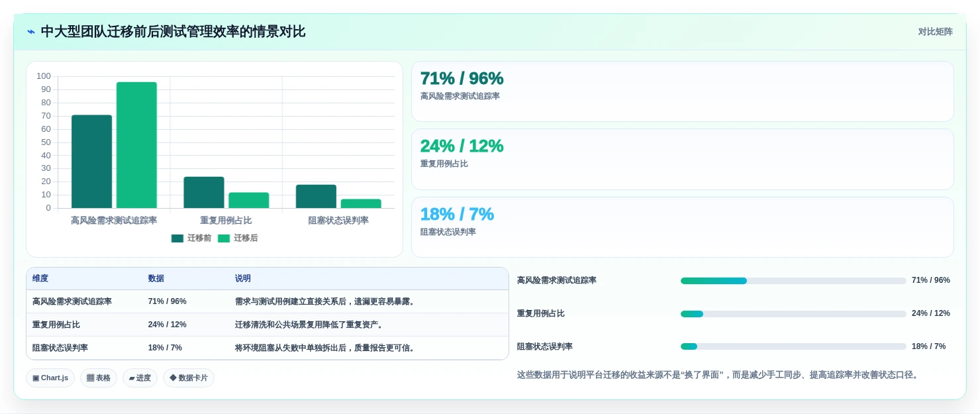Click the dark green 迁移前 legend swatch
The width and height of the screenshot is (980, 414).
pyautogui.click(x=177, y=238)
